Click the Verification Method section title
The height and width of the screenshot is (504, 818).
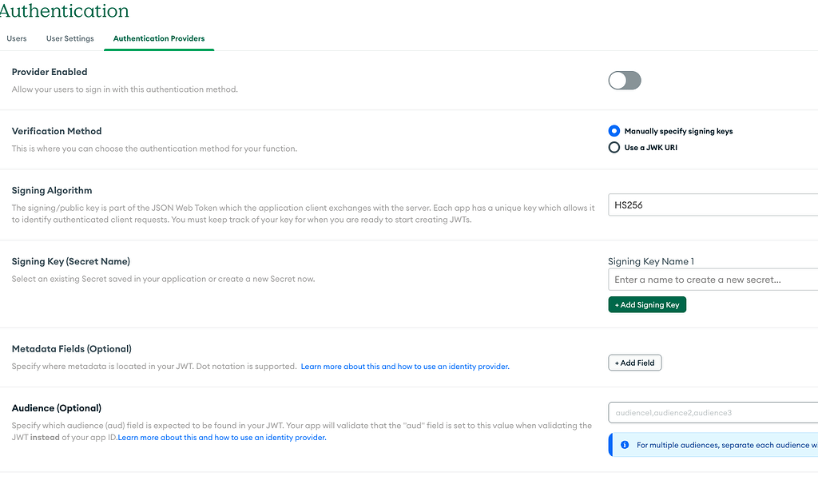pyautogui.click(x=57, y=131)
